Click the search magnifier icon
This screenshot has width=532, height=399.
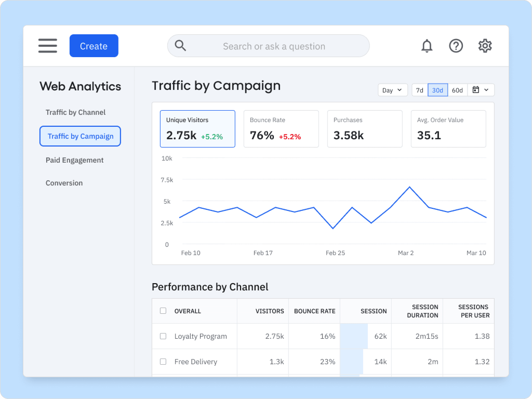pos(180,46)
